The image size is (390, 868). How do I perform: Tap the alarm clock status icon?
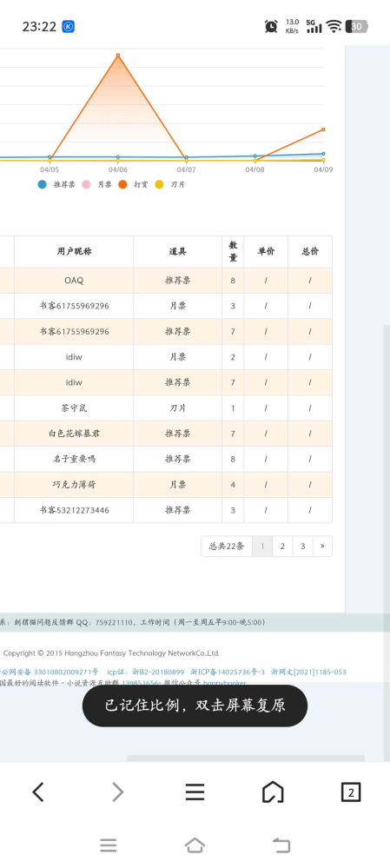click(x=271, y=26)
